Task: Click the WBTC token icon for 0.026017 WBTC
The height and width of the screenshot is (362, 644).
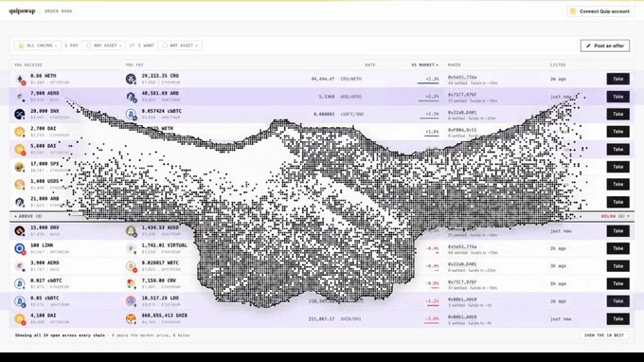Action: [x=131, y=266]
